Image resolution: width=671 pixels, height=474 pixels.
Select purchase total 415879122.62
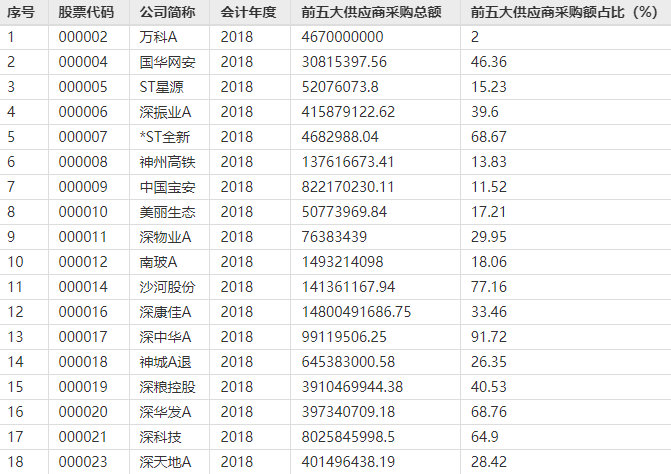coord(348,112)
